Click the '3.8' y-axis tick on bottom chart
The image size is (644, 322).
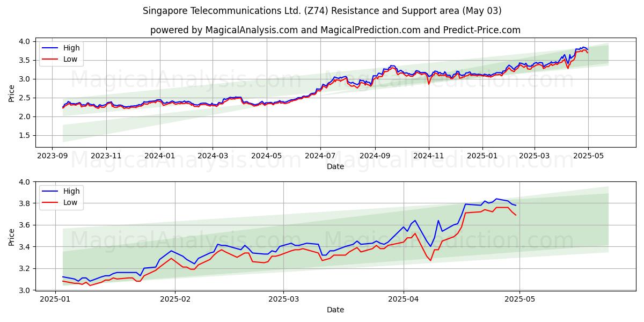(x=26, y=204)
